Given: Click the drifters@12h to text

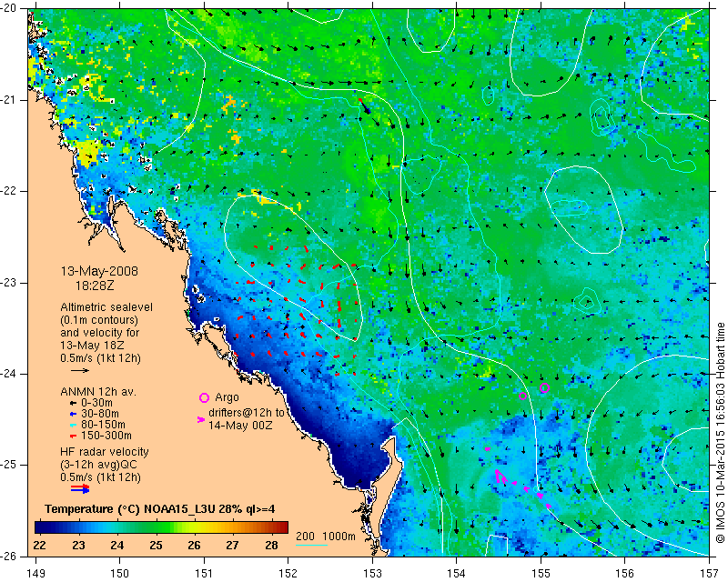Looking at the screenshot, I should pos(246,413).
